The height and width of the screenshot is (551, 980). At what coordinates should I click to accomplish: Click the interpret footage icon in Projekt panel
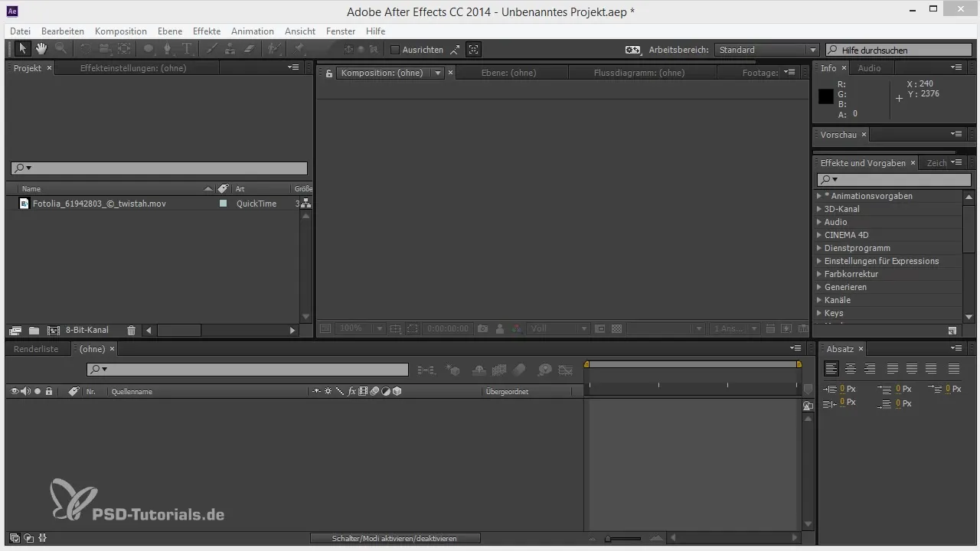tap(15, 331)
